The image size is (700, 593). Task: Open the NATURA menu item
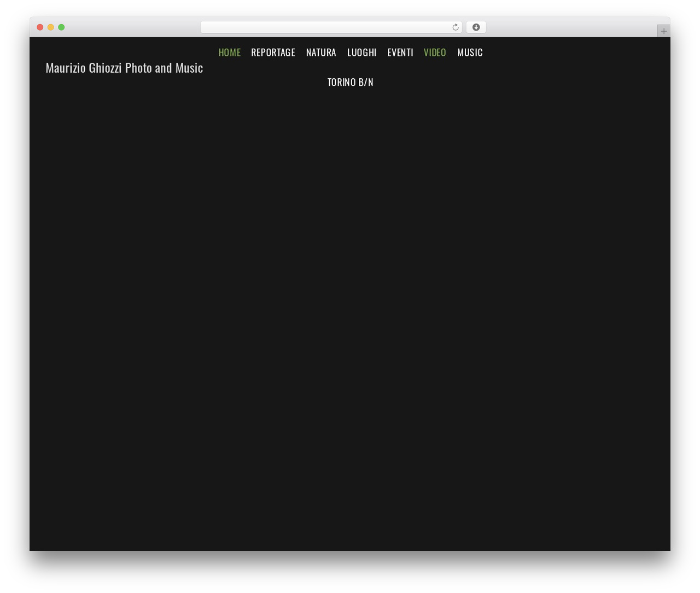click(321, 53)
